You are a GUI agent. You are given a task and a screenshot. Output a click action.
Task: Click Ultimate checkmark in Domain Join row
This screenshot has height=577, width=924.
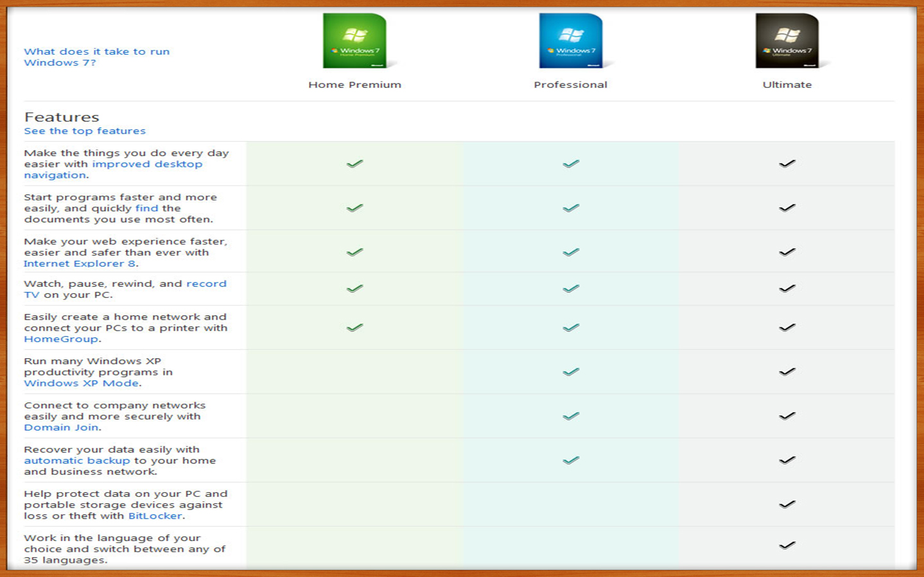[787, 417]
